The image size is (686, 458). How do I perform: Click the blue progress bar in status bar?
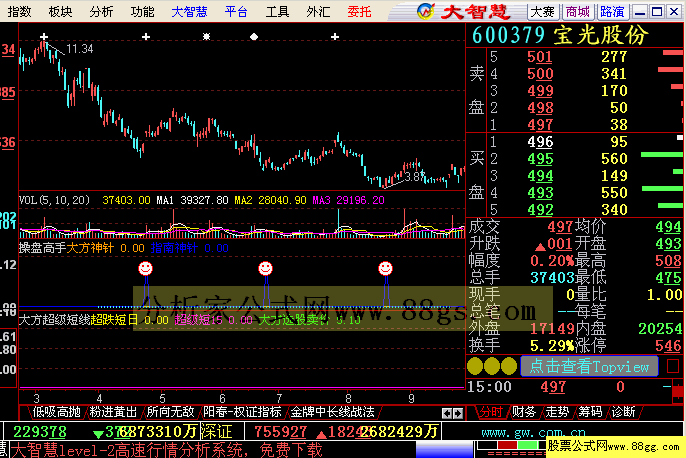444,450
